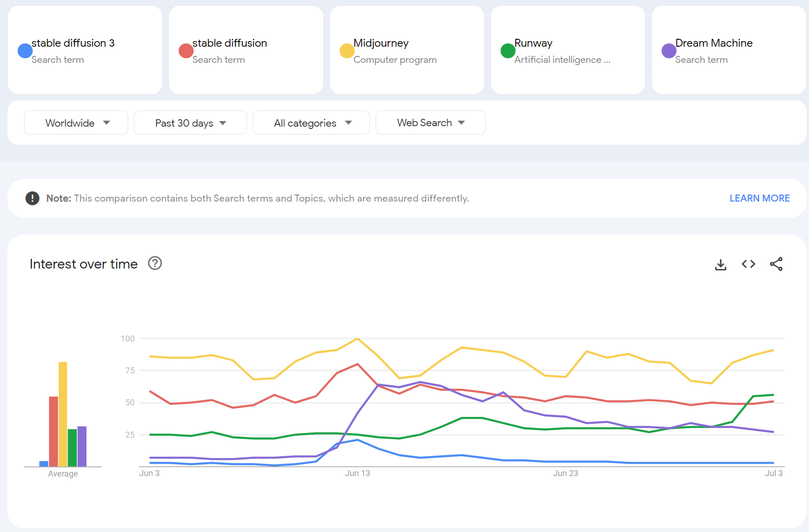Image resolution: width=809 pixels, height=532 pixels.
Task: Expand the Past 30 days dropdown
Action: (190, 123)
